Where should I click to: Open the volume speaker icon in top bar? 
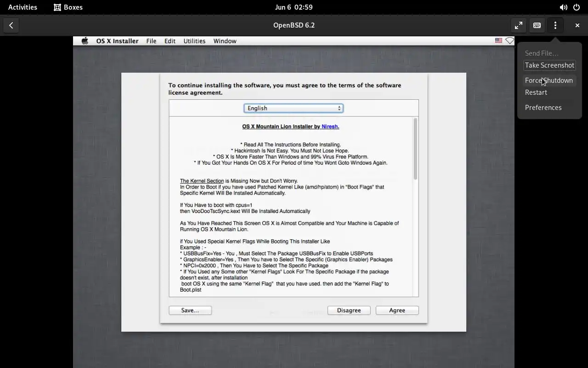[x=563, y=7]
